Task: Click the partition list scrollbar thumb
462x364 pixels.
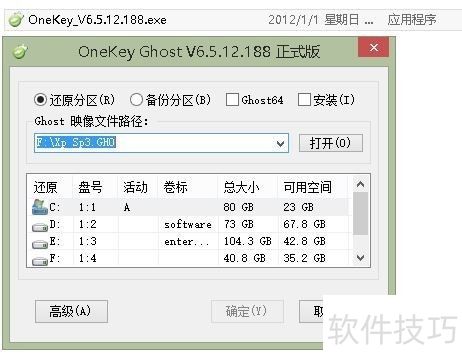Action: pos(360,213)
